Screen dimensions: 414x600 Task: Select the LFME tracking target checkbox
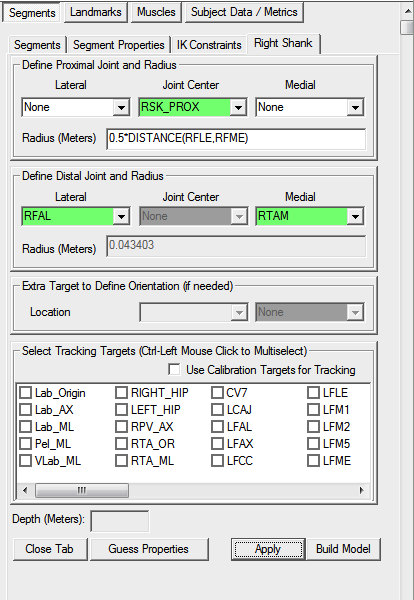pos(313,461)
